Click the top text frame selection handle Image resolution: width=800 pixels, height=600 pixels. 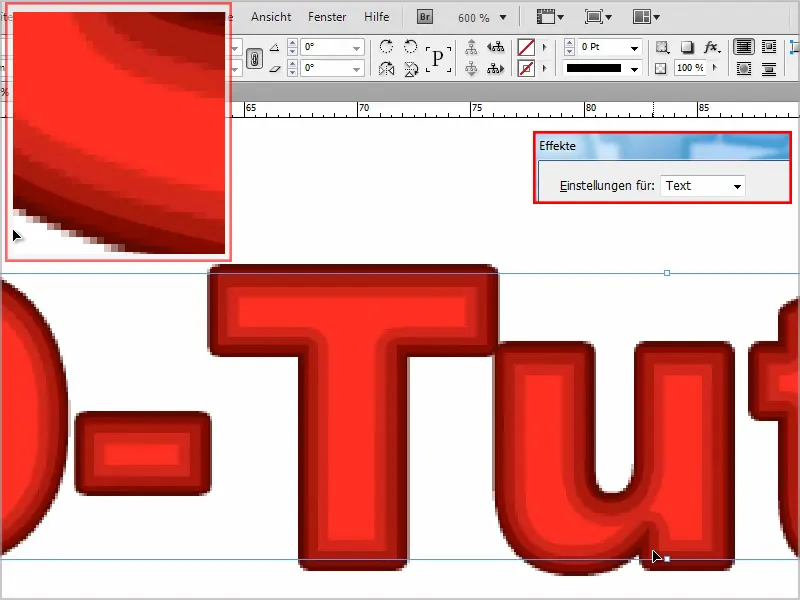667,273
